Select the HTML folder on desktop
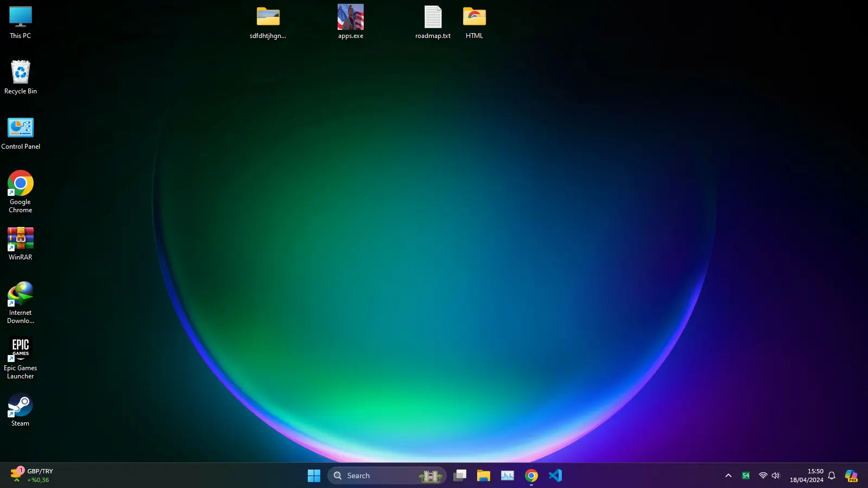 pos(474,23)
